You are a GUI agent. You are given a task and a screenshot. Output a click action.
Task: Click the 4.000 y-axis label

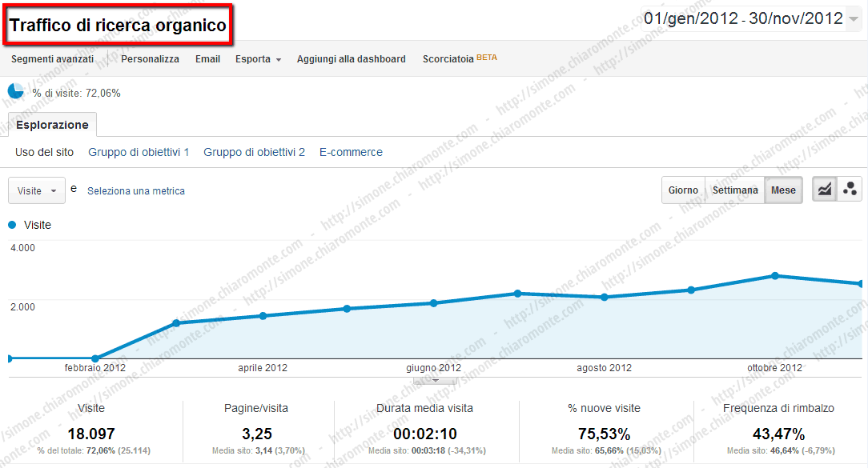(x=22, y=248)
